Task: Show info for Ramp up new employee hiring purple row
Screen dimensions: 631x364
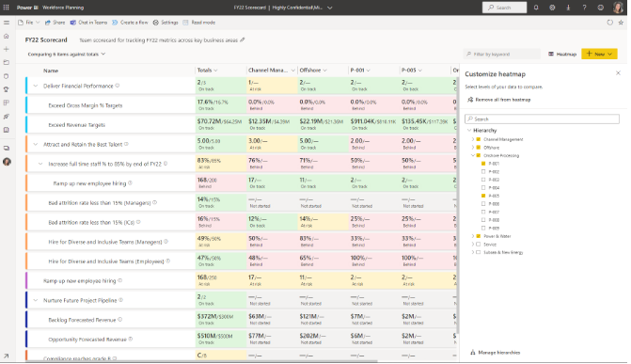Action: (x=120, y=280)
